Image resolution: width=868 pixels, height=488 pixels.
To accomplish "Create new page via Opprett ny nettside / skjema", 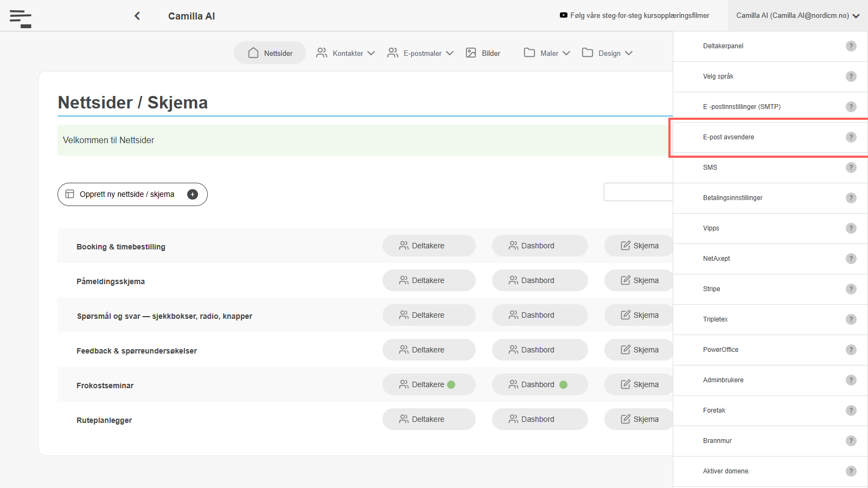I will pyautogui.click(x=132, y=194).
